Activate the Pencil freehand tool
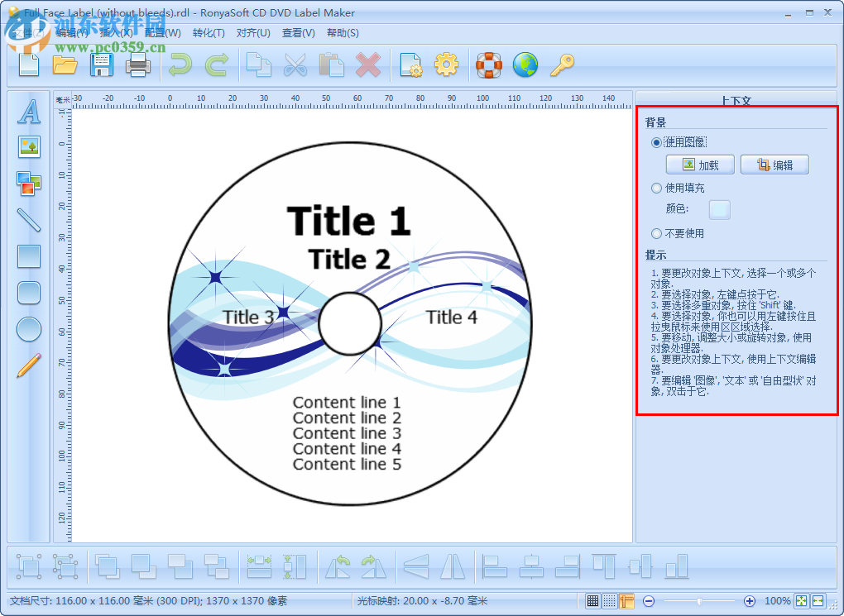The height and width of the screenshot is (616, 844). [x=28, y=365]
